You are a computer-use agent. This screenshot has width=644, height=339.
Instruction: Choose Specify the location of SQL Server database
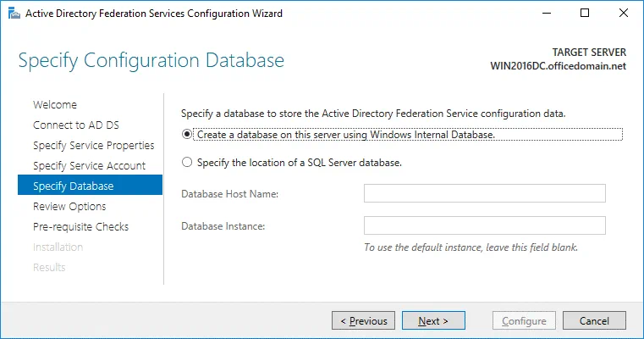pos(187,163)
